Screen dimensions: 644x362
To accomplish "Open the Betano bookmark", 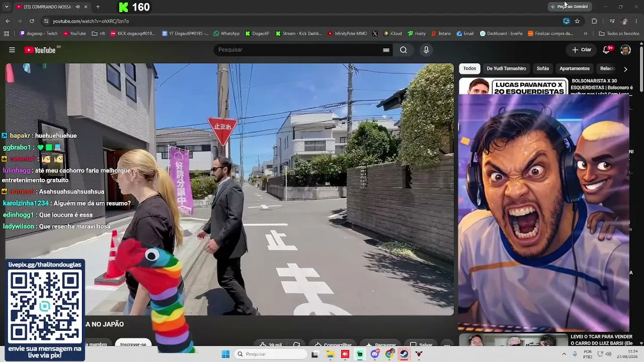I will click(441, 34).
